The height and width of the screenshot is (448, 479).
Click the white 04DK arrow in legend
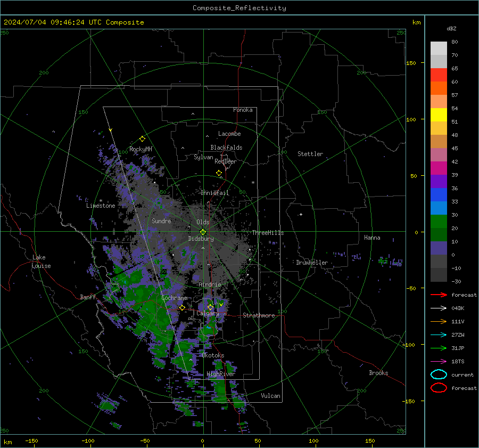[439, 308]
